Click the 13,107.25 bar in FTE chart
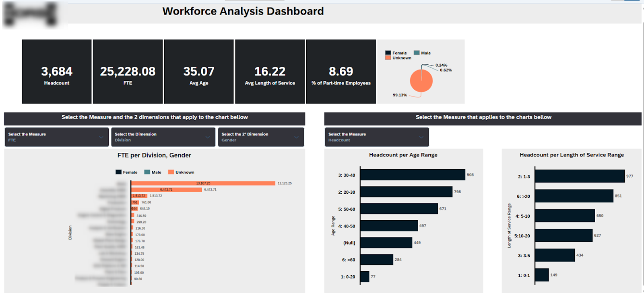Image resolution: width=644 pixels, height=295 pixels. point(203,183)
